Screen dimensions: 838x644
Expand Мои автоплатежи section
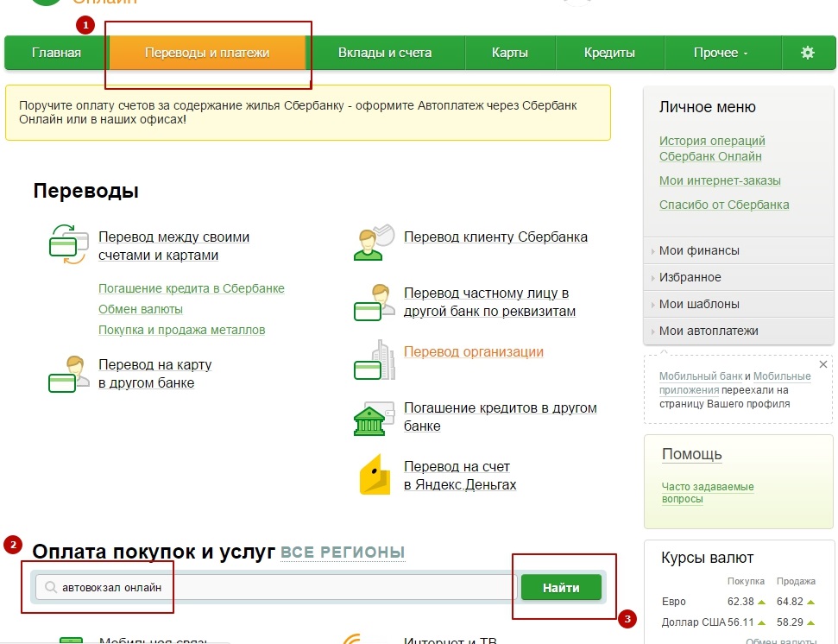[739, 331]
